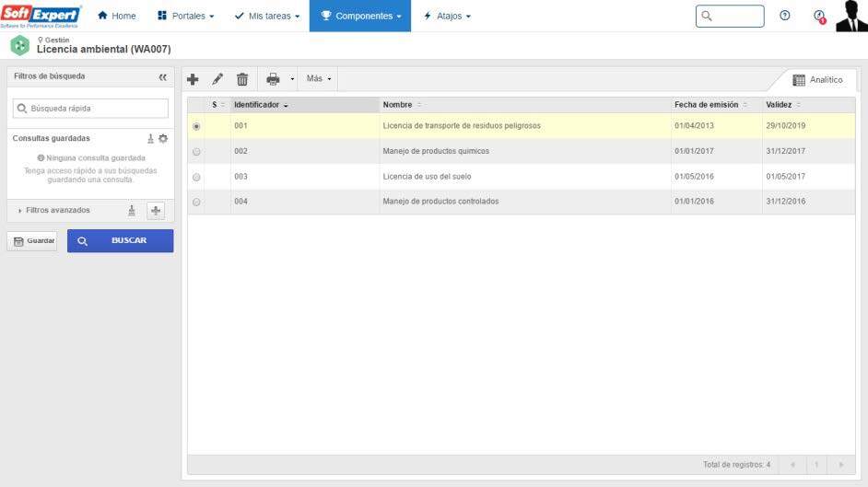Click the trash delete icon
868x487 pixels.
242,79
